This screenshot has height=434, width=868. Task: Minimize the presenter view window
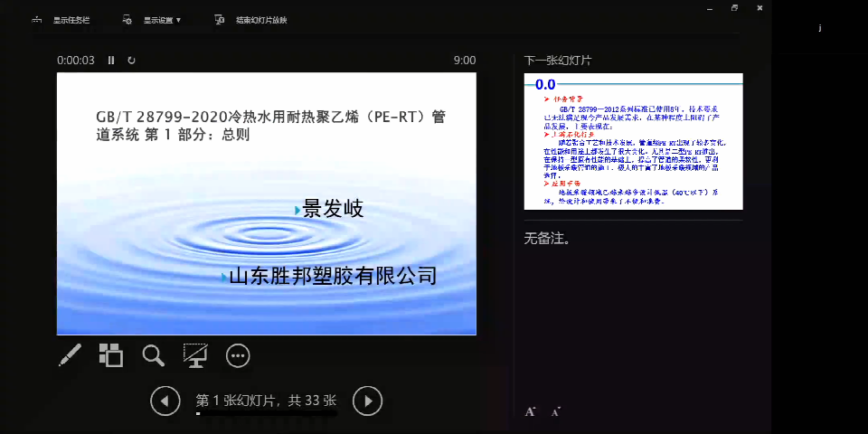pos(709,8)
